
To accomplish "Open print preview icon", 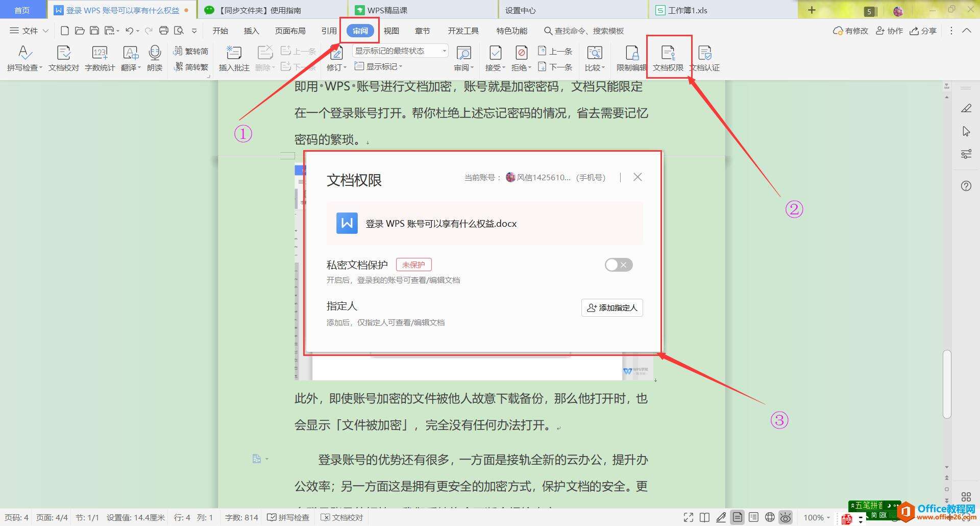I will tap(179, 31).
